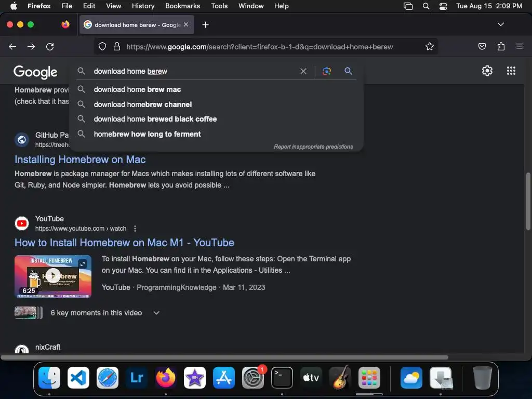Viewport: 532px width, 399px height.
Task: Open Apple TV from the dock
Action: click(x=311, y=378)
